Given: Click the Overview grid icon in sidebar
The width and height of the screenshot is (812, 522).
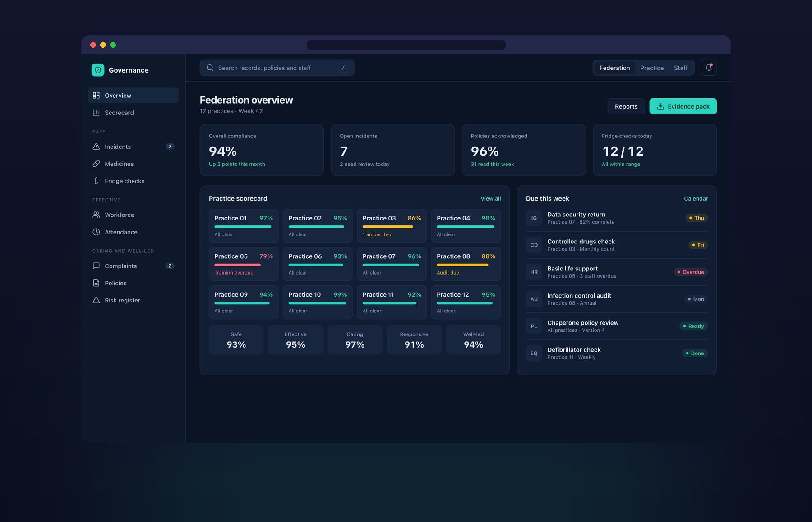Looking at the screenshot, I should point(96,96).
